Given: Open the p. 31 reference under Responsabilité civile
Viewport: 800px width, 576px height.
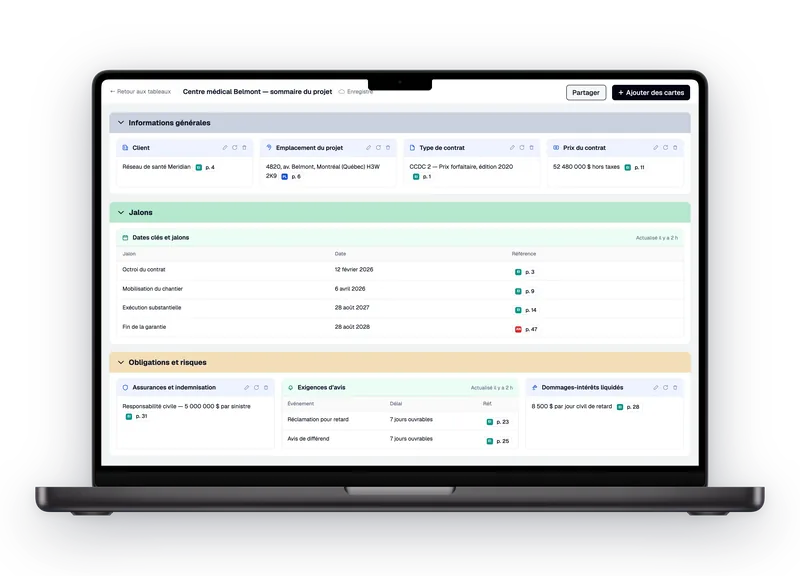Looking at the screenshot, I should tap(136, 416).
